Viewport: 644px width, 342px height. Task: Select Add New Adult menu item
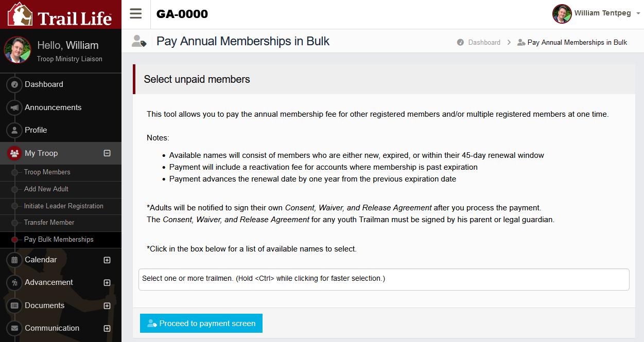(x=46, y=189)
